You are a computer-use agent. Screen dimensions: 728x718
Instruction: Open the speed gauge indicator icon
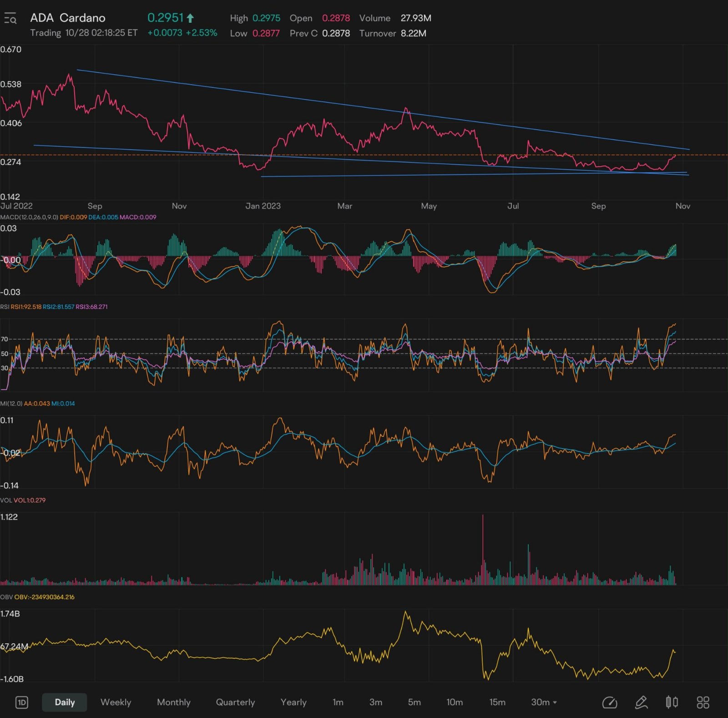[609, 702]
